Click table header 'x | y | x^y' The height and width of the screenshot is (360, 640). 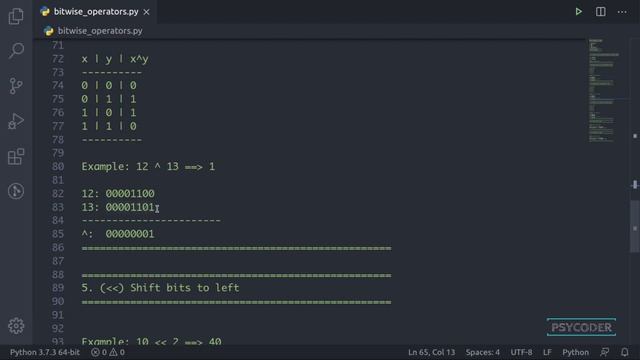(x=115, y=59)
